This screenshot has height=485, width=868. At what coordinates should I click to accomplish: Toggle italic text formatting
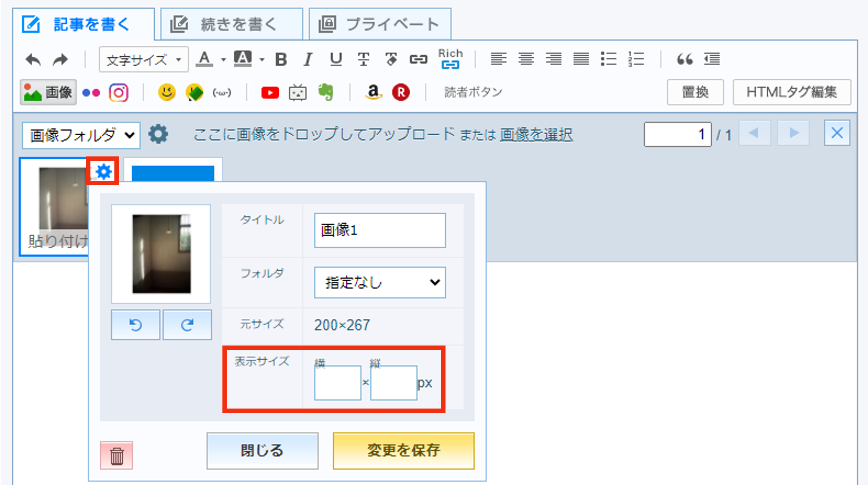coord(308,59)
